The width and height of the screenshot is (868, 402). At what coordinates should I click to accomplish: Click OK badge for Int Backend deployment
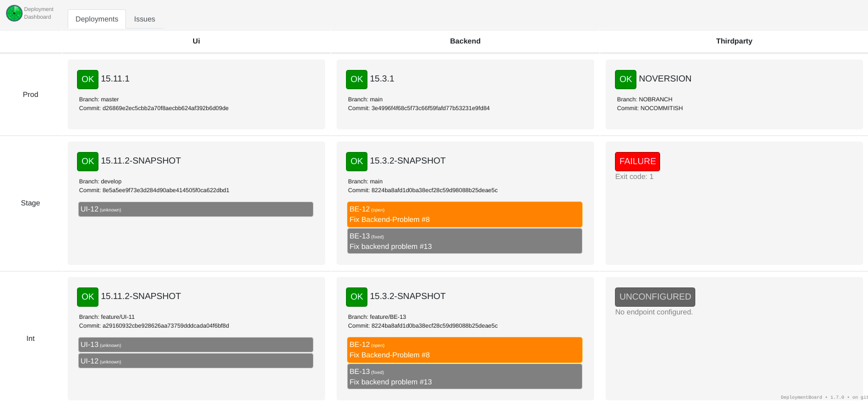(356, 297)
